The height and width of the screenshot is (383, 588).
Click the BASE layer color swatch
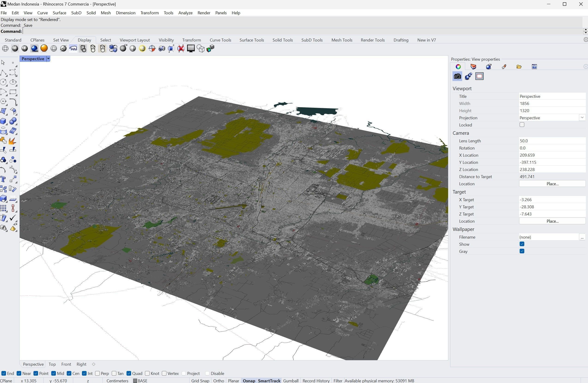(135, 380)
